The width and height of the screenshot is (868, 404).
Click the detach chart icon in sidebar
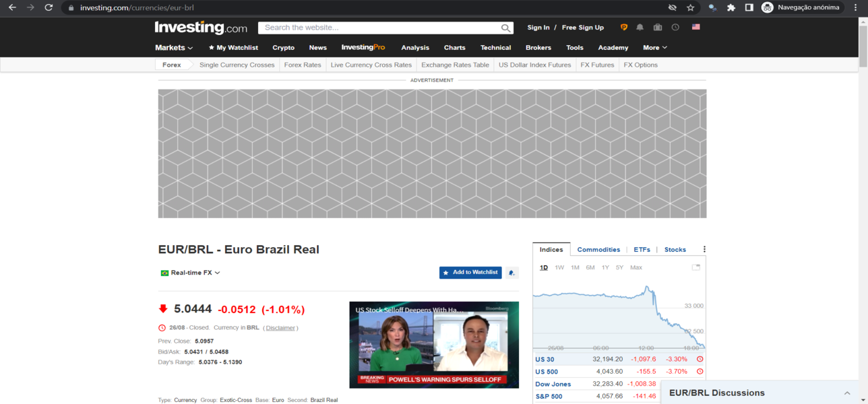point(696,267)
